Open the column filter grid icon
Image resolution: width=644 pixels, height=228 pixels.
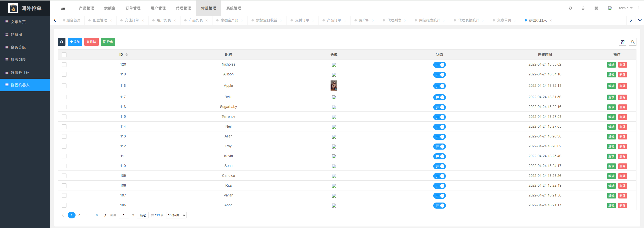tap(623, 42)
